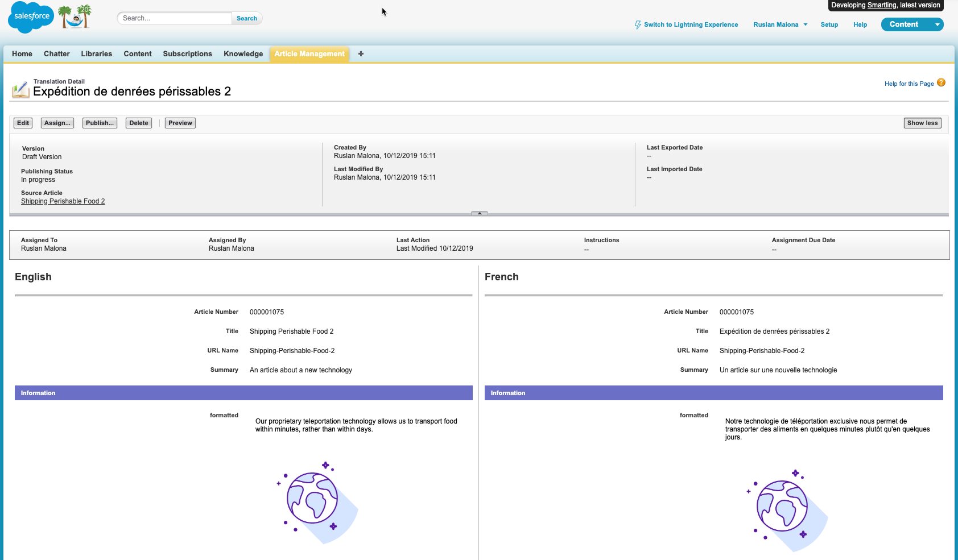The height and width of the screenshot is (560, 958).
Task: Open the Setup link
Action: pos(829,25)
